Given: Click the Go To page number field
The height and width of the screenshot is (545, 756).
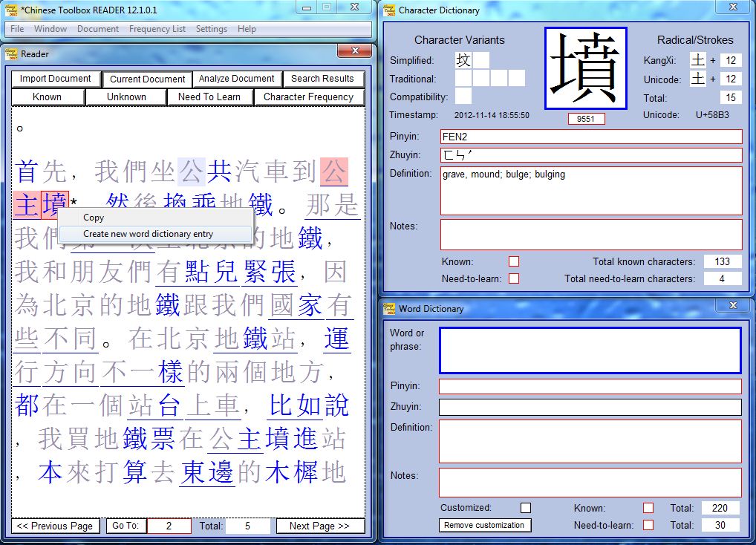Looking at the screenshot, I should pyautogui.click(x=169, y=526).
